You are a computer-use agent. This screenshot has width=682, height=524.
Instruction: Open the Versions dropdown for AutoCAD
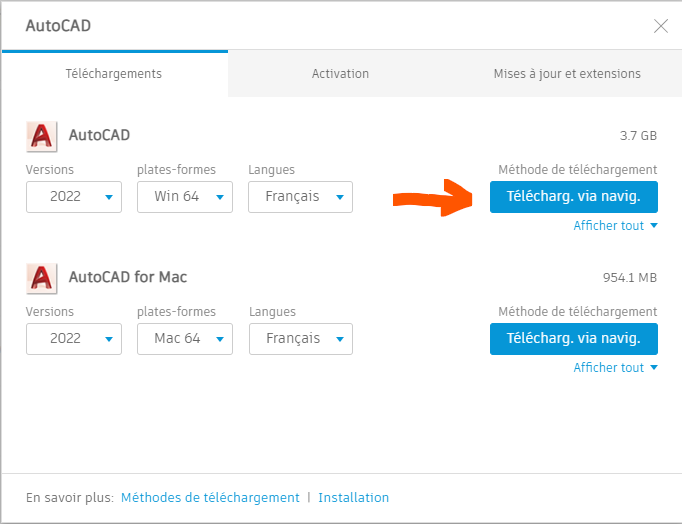(x=74, y=197)
